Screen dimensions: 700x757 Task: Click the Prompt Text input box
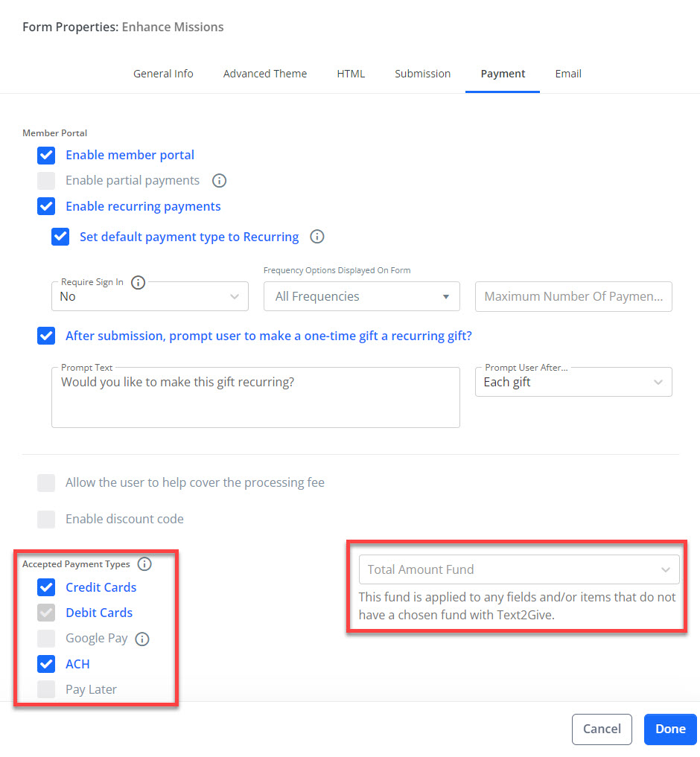coord(255,397)
